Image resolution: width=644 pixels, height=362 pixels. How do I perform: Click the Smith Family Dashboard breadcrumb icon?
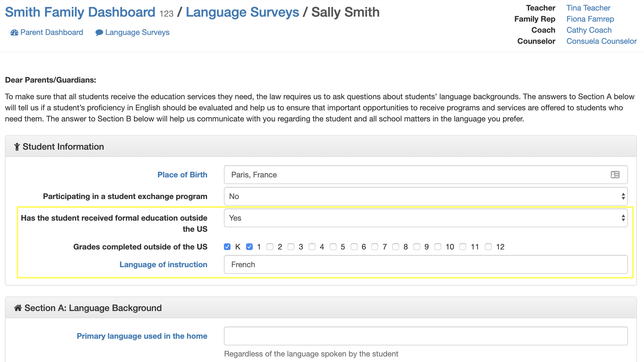[x=13, y=32]
